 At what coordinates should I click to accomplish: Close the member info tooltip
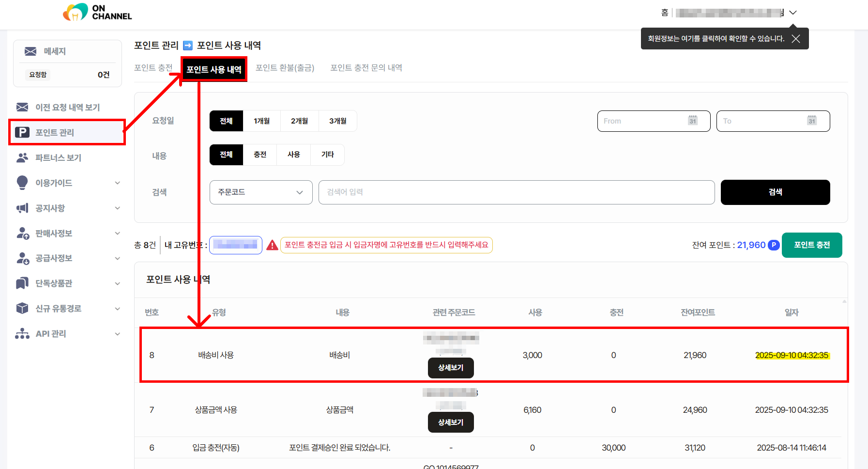click(796, 39)
